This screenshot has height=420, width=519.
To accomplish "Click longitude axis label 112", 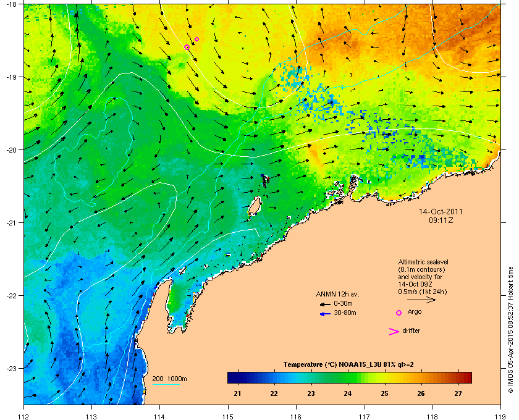I will tap(24, 417).
